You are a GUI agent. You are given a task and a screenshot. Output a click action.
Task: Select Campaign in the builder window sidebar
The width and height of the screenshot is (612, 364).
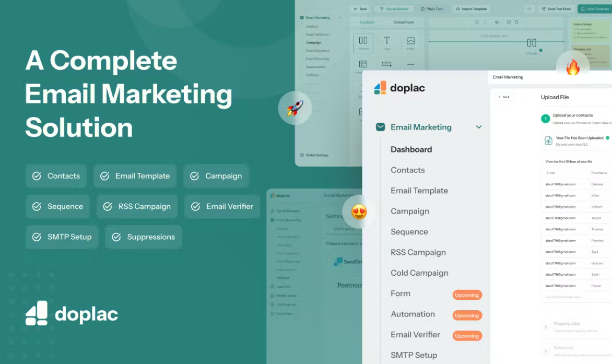313,42
